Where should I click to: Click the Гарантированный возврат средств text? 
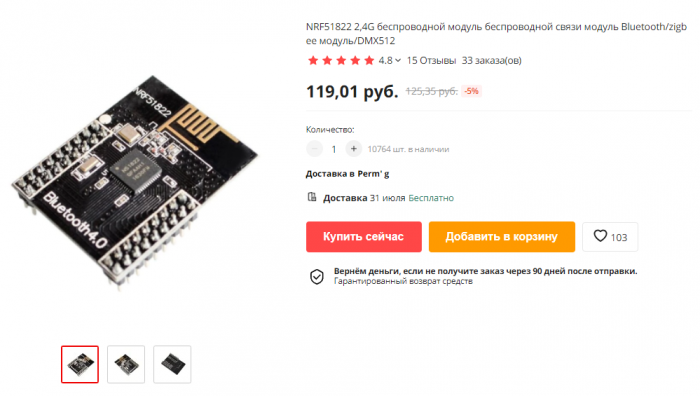[403, 281]
